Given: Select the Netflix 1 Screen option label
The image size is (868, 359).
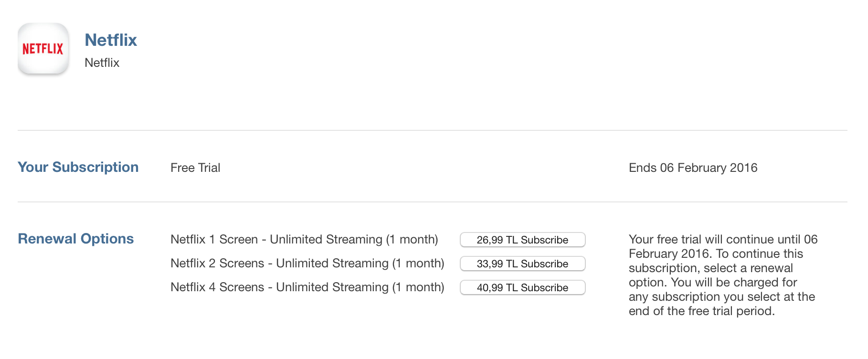Looking at the screenshot, I should click(304, 239).
